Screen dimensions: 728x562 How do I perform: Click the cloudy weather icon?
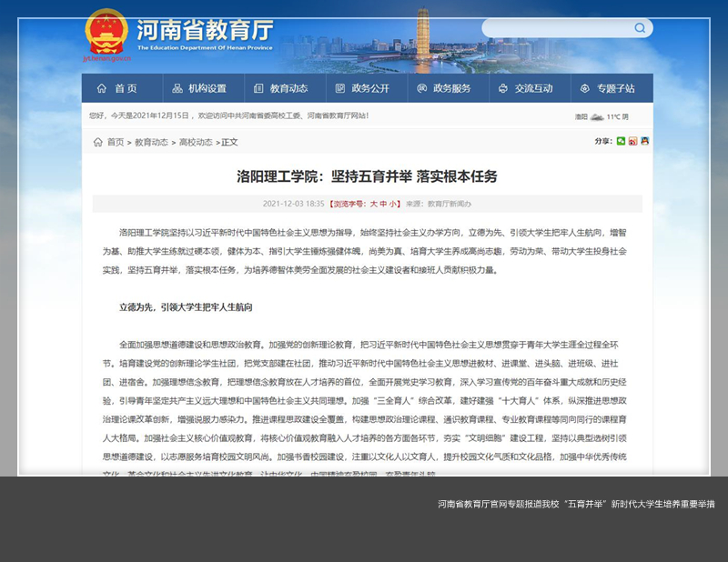[597, 116]
